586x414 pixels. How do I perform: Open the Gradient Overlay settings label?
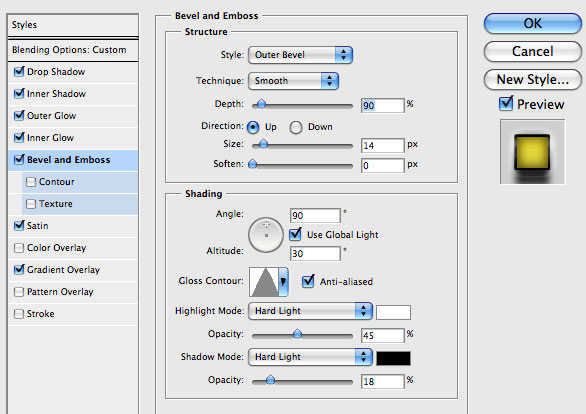(64, 270)
